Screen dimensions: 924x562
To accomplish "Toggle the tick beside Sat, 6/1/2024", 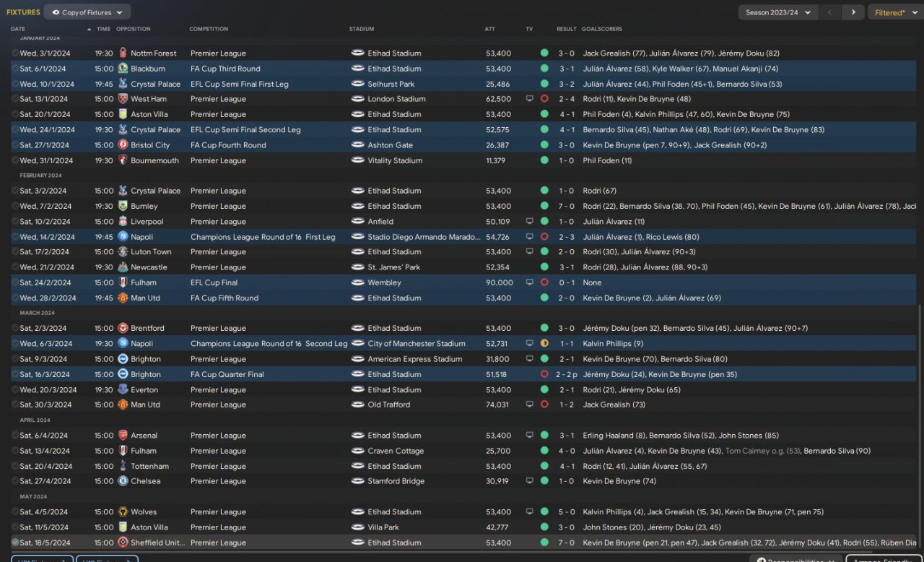I will tap(15, 69).
